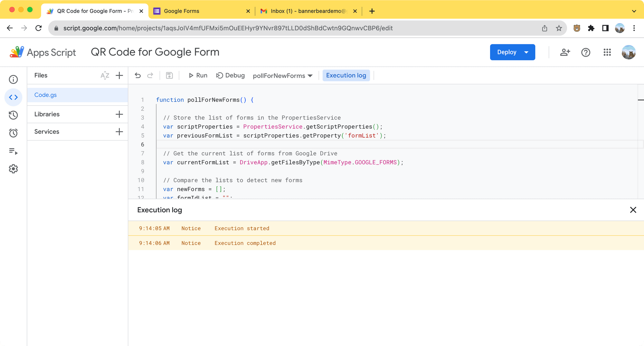Image resolution: width=644 pixels, height=346 pixels.
Task: Open the Project Overview panel
Action: pyautogui.click(x=13, y=79)
